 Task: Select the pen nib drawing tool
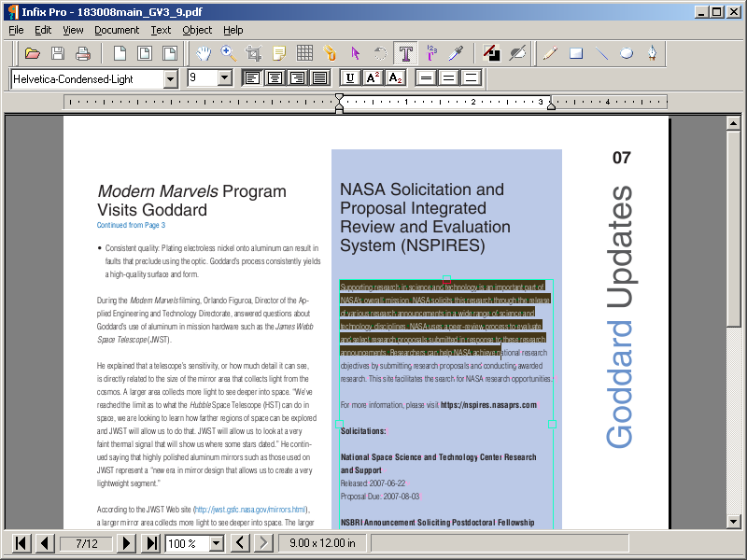click(x=652, y=53)
